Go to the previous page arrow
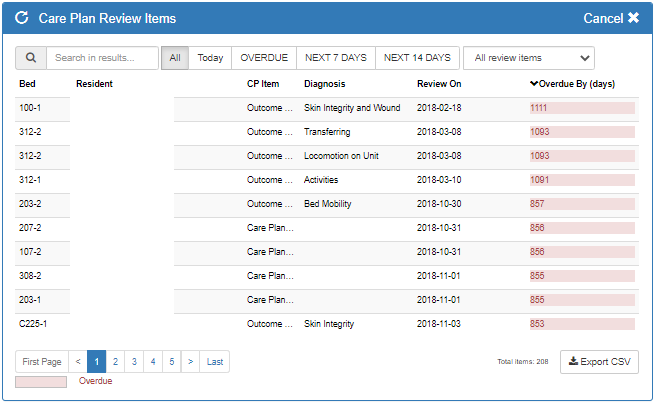This screenshot has height=406, width=657. point(78,362)
